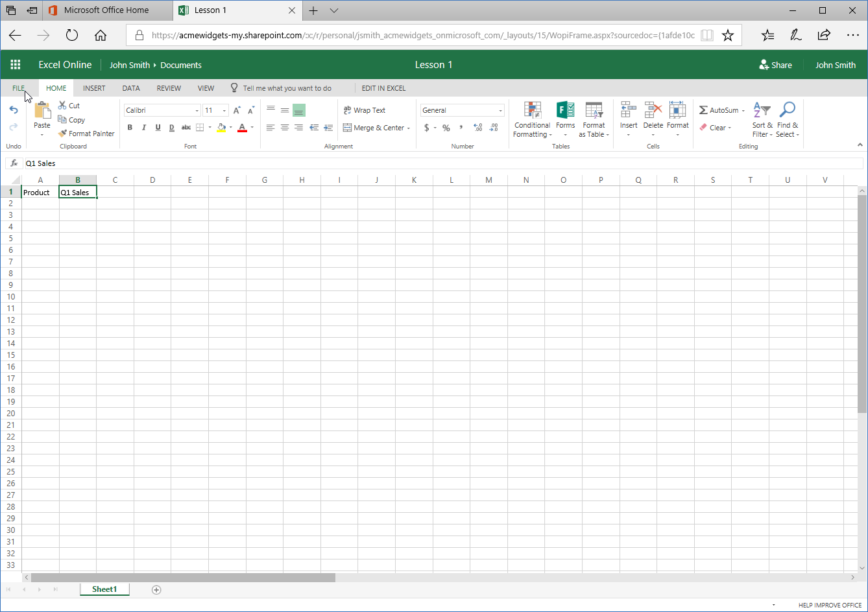Click the Delete cells icon
The image size is (868, 612).
[x=653, y=117]
